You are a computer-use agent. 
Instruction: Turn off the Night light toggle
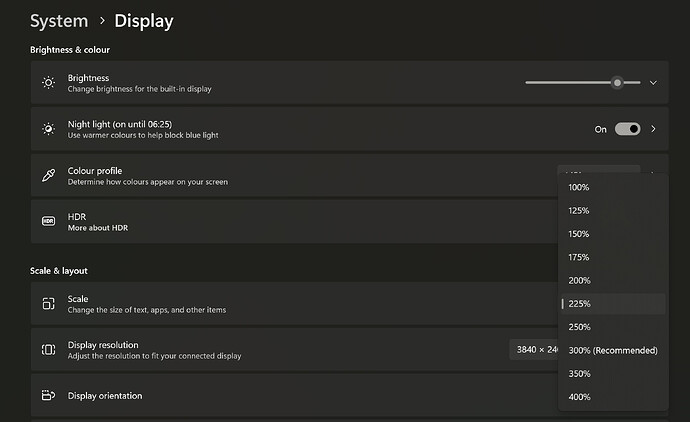point(628,129)
